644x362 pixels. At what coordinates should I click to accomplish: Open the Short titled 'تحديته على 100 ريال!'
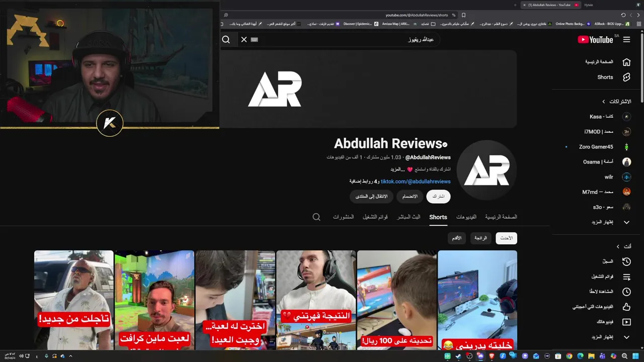pos(397,300)
